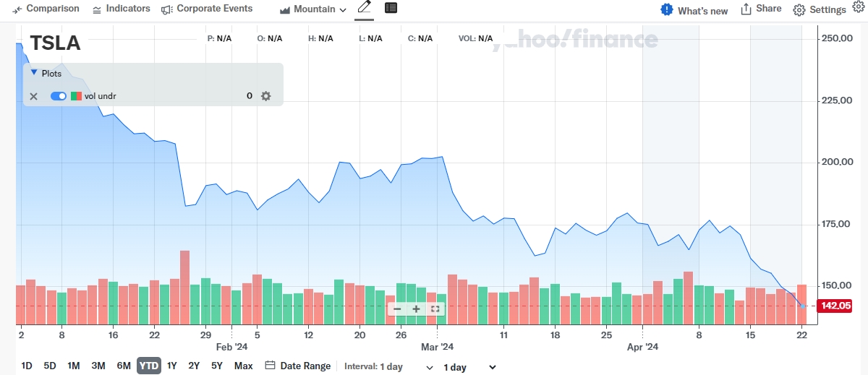Click the Settings gear icon in header
Screen dimensions: 868x375
[799, 10]
